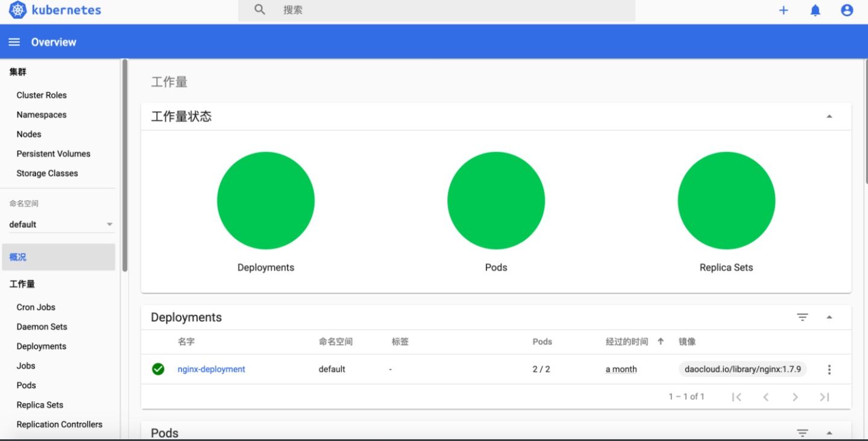The width and height of the screenshot is (868, 441).
Task: Open Namespaces in the sidebar
Action: pyautogui.click(x=42, y=114)
